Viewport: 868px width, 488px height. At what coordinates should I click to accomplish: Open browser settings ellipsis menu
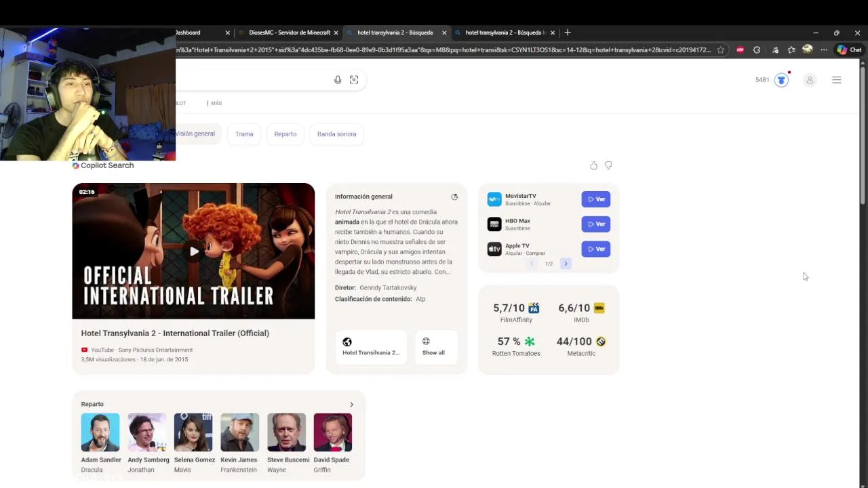pyautogui.click(x=824, y=50)
